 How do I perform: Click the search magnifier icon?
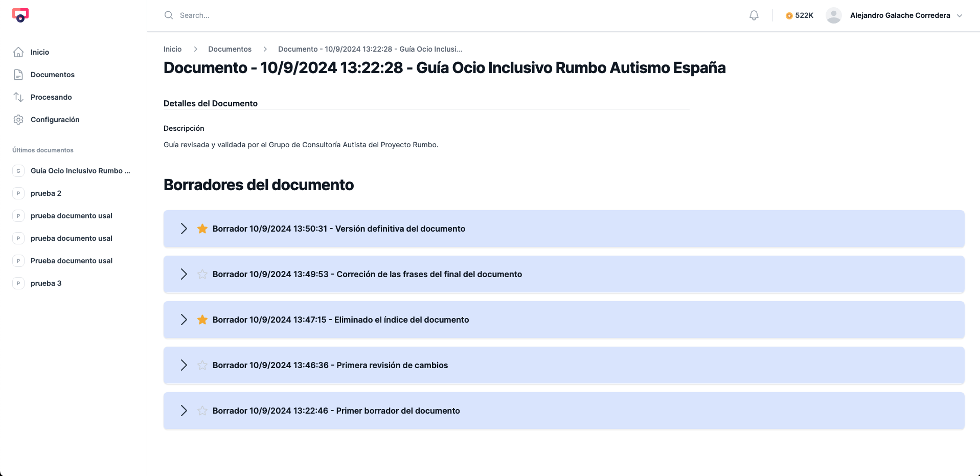[168, 15]
